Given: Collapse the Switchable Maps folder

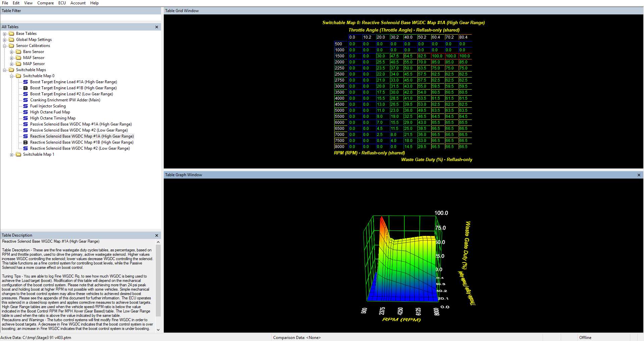Looking at the screenshot, I should pyautogui.click(x=5, y=70).
